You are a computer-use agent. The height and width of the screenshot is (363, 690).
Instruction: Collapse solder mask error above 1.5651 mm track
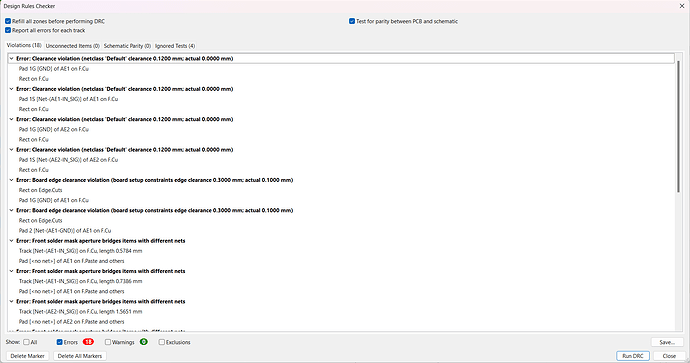pos(11,301)
